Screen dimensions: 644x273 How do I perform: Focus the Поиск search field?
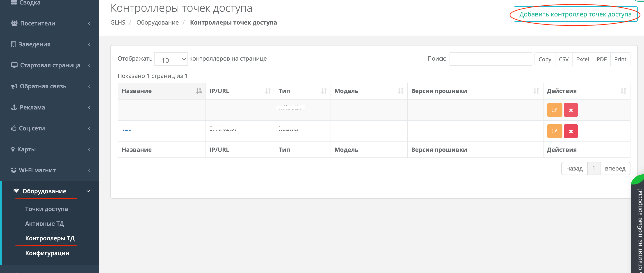click(491, 59)
